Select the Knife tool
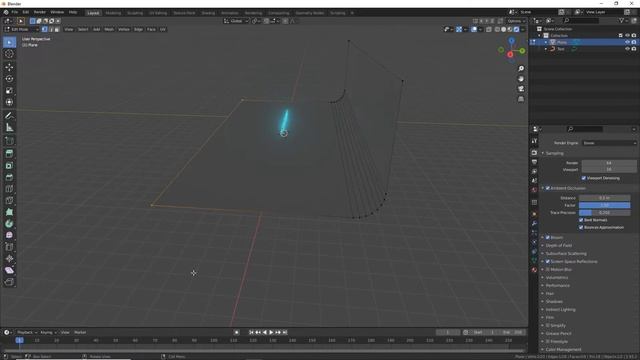The height and width of the screenshot is (360, 640). (x=9, y=200)
